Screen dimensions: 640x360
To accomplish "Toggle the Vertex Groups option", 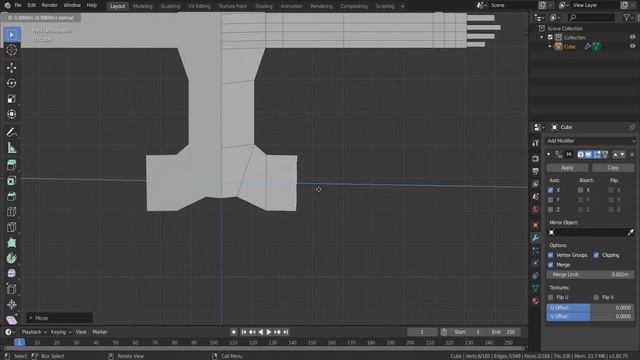I will 551,255.
